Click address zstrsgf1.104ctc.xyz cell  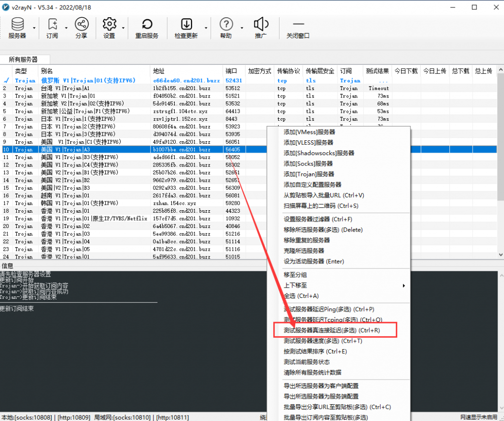(180, 111)
